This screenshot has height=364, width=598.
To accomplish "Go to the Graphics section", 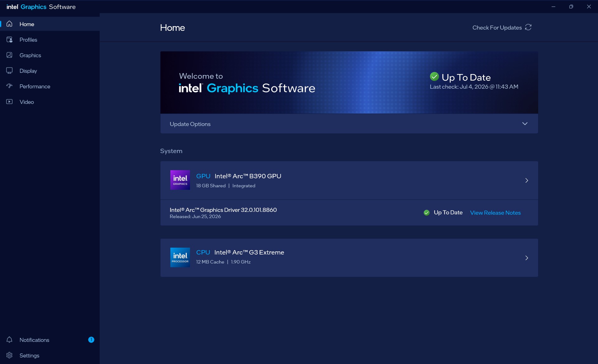I will (x=50, y=55).
